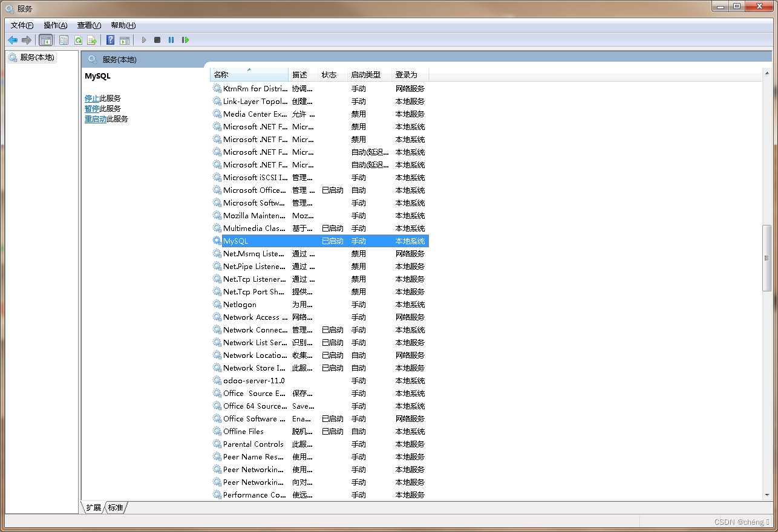This screenshot has height=532, width=778.
Task: Click the Restart Service toolbar icon
Action: [185, 40]
